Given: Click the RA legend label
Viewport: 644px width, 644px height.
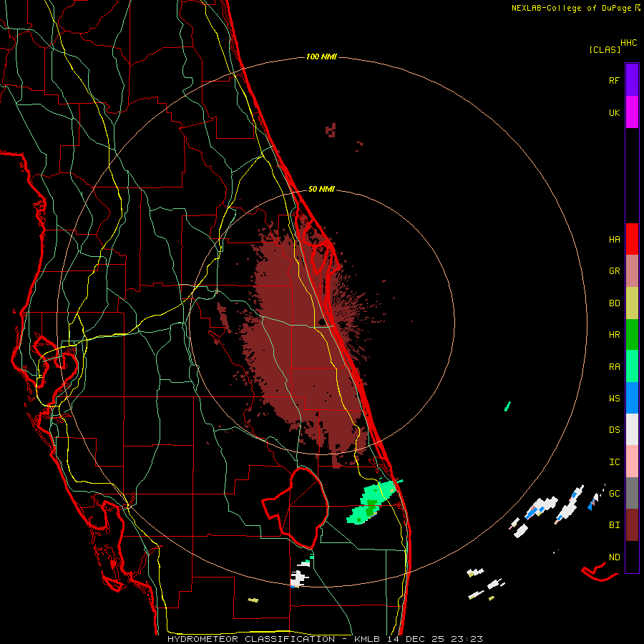Looking at the screenshot, I should [614, 367].
